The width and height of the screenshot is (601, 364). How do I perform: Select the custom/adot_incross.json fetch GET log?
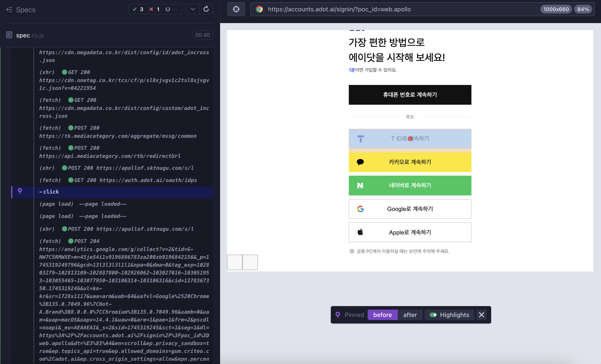tap(124, 108)
